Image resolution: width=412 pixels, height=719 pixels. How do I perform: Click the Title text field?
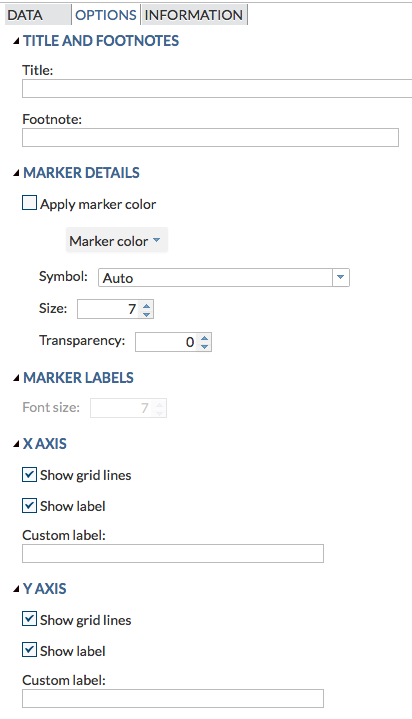pyautogui.click(x=217, y=88)
